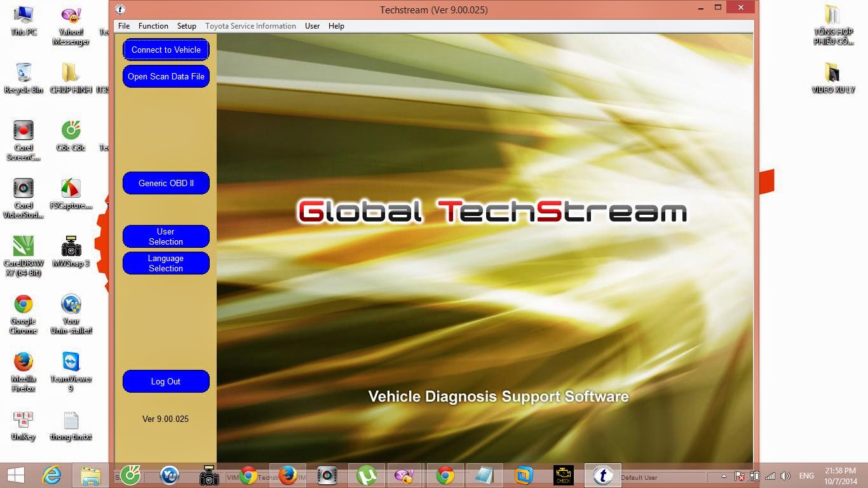Select the CorelDRAW X7 desktop icon
The height and width of the screenshot is (488, 868).
(24, 256)
